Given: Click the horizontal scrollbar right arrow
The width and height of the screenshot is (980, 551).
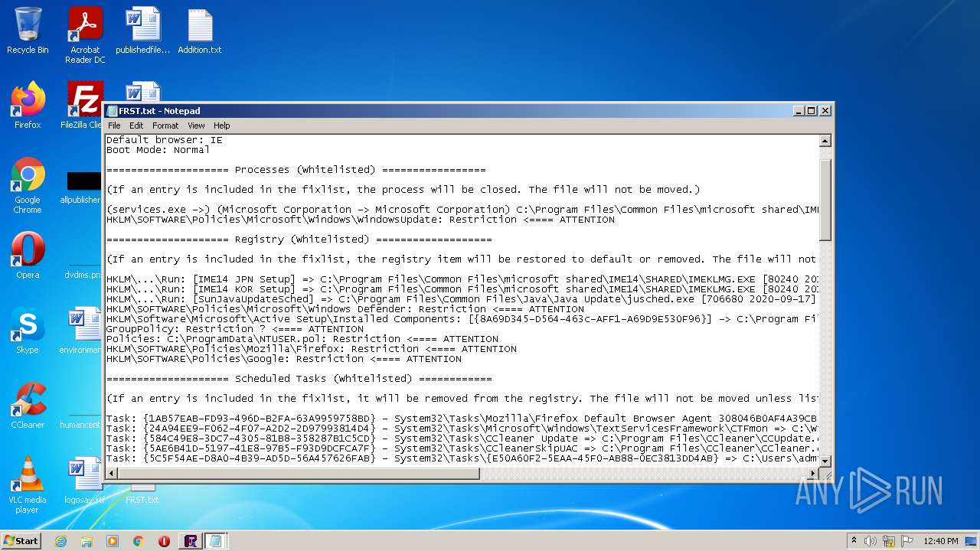Looking at the screenshot, I should [x=812, y=473].
